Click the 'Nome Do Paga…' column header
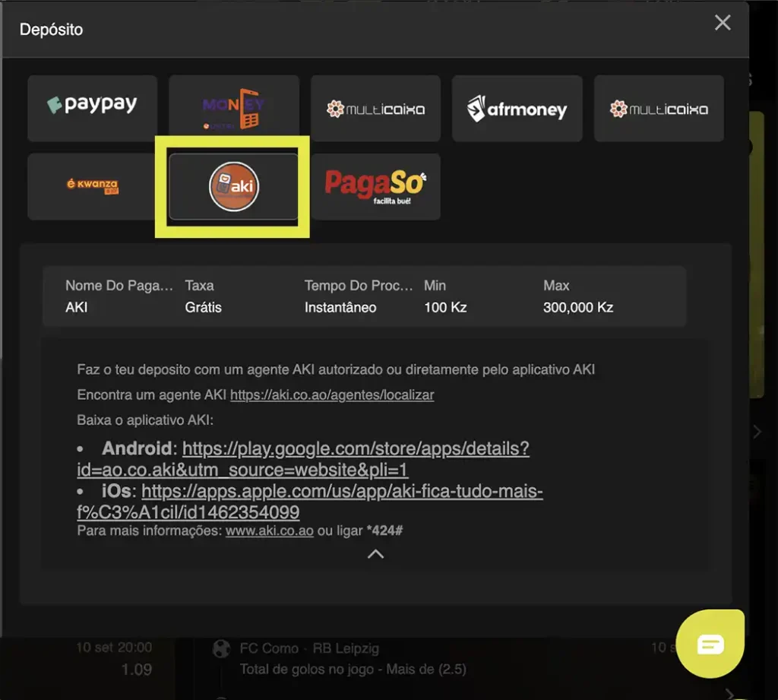778x700 pixels. (119, 286)
